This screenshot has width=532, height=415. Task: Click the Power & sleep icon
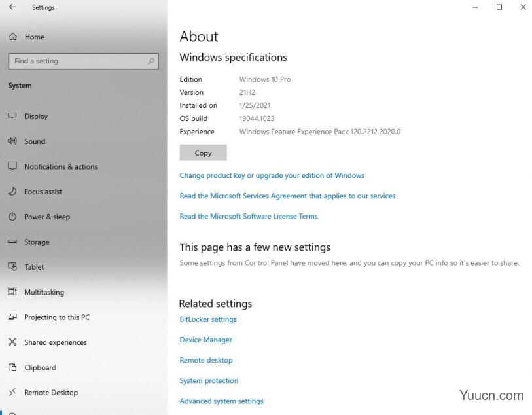pos(12,217)
